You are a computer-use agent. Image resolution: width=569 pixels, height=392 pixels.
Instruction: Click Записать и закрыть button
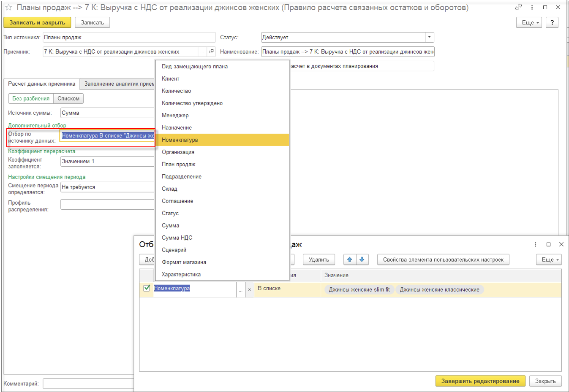[x=37, y=23]
